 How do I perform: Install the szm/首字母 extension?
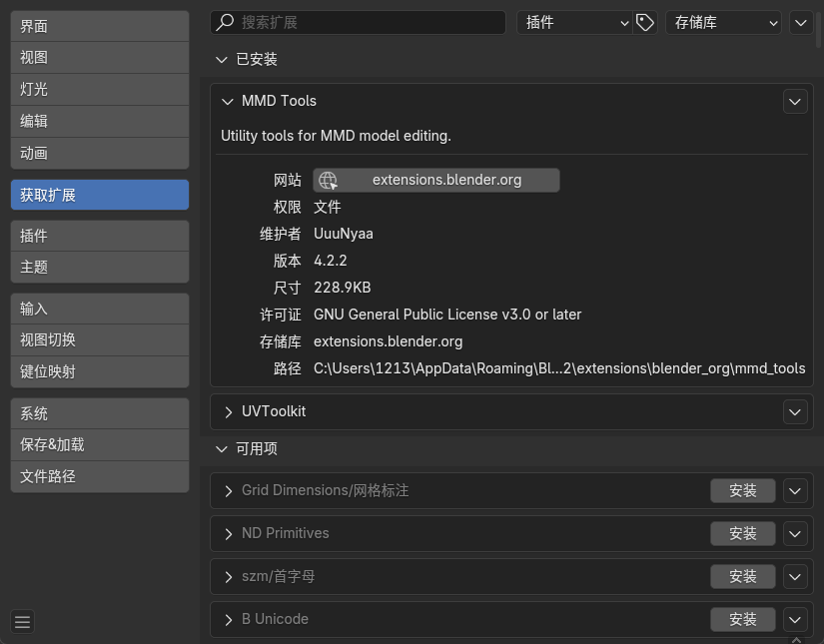[743, 576]
